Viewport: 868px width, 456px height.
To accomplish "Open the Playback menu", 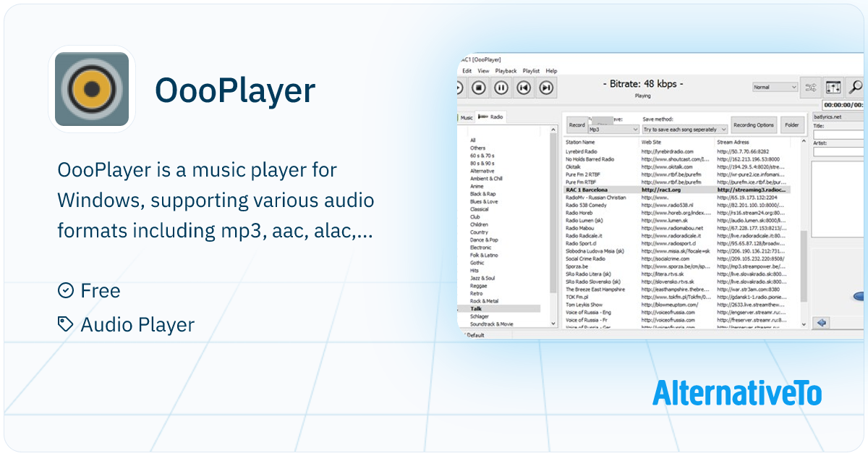I will (x=506, y=71).
